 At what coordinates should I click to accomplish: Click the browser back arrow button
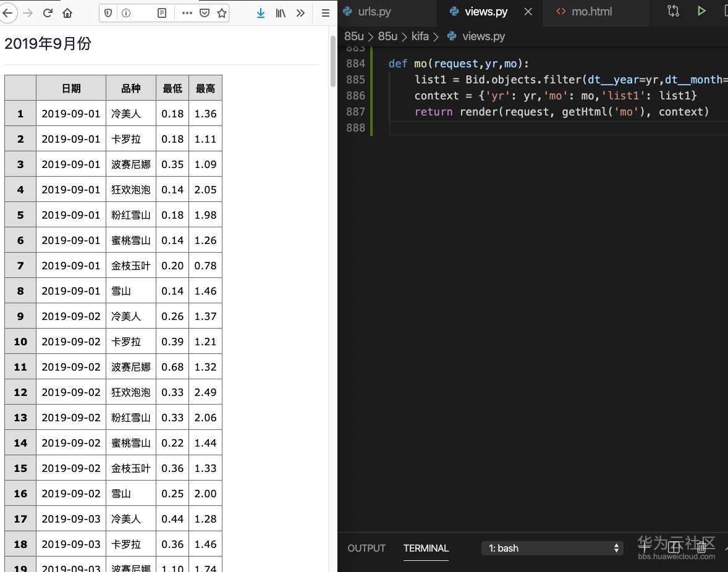coord(8,12)
